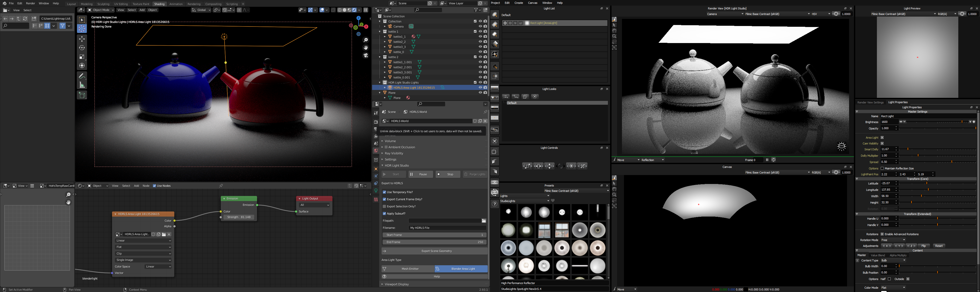Click create new directory icon in file browser
980x292 pixels.
click(34, 19)
